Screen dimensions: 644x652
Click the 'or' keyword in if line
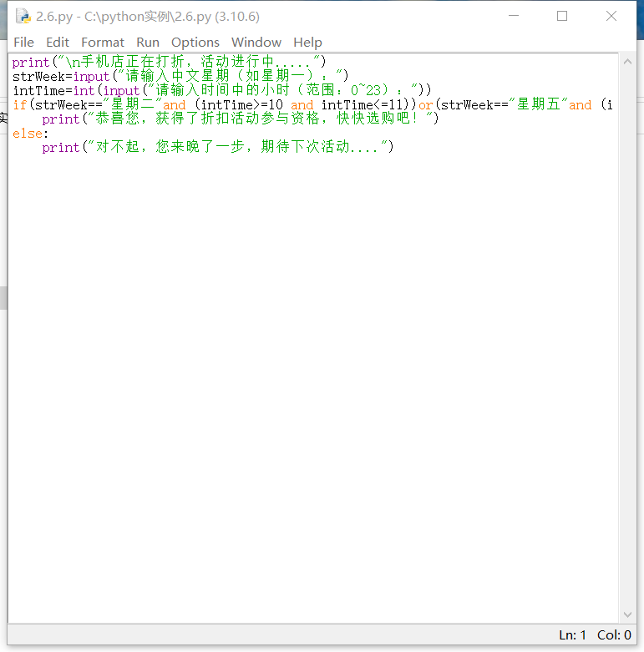click(426, 105)
